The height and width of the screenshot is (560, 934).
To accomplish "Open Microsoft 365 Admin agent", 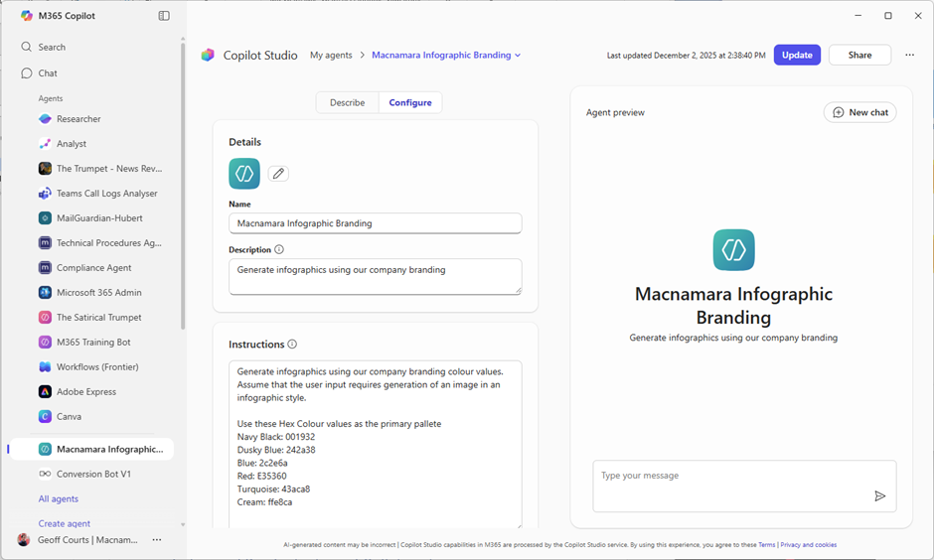I will [x=90, y=293].
